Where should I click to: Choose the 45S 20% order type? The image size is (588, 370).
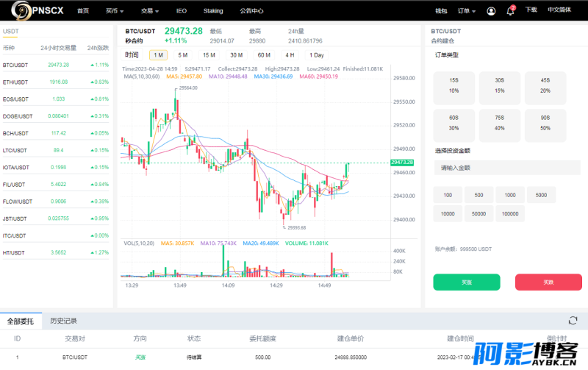545,88
